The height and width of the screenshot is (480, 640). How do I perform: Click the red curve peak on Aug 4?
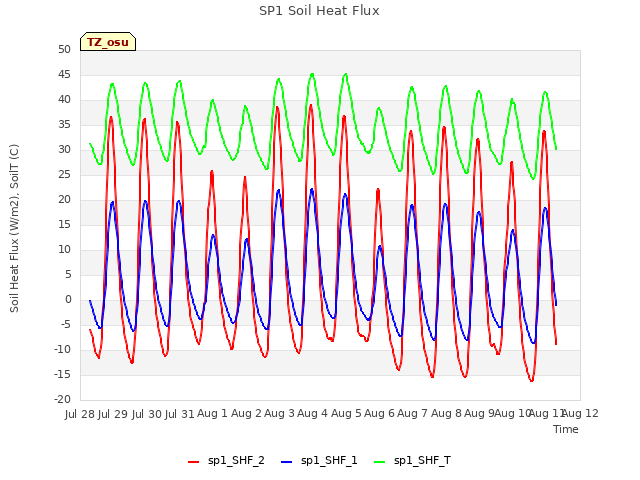click(x=311, y=105)
